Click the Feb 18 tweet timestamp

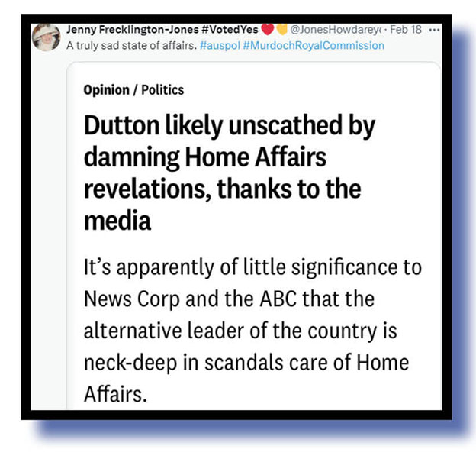tap(406, 30)
